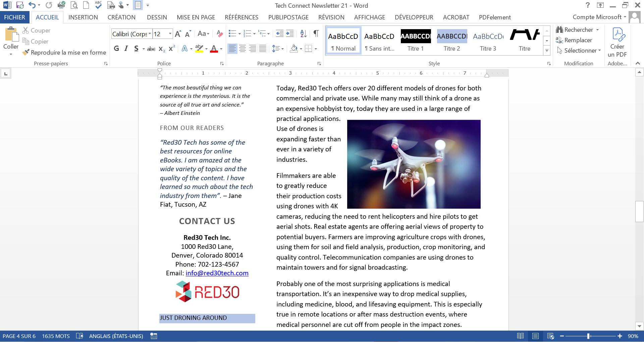Click the zoom slider handle
The image size is (644, 342).
(588, 336)
